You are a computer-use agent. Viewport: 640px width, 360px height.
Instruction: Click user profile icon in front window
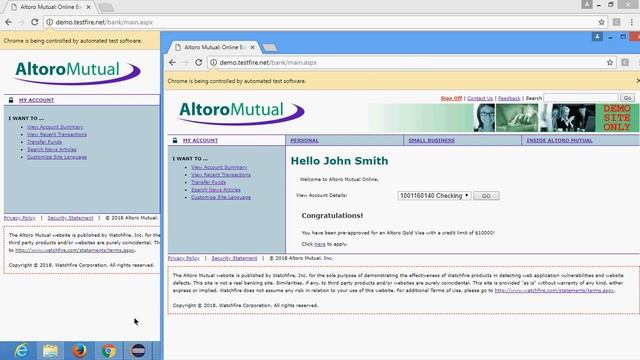(x=597, y=37)
